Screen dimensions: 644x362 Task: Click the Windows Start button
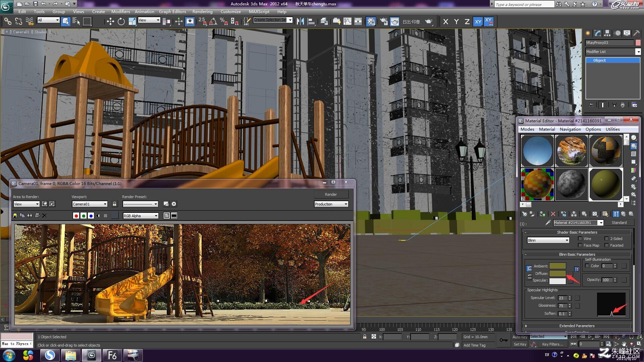pos(9,355)
